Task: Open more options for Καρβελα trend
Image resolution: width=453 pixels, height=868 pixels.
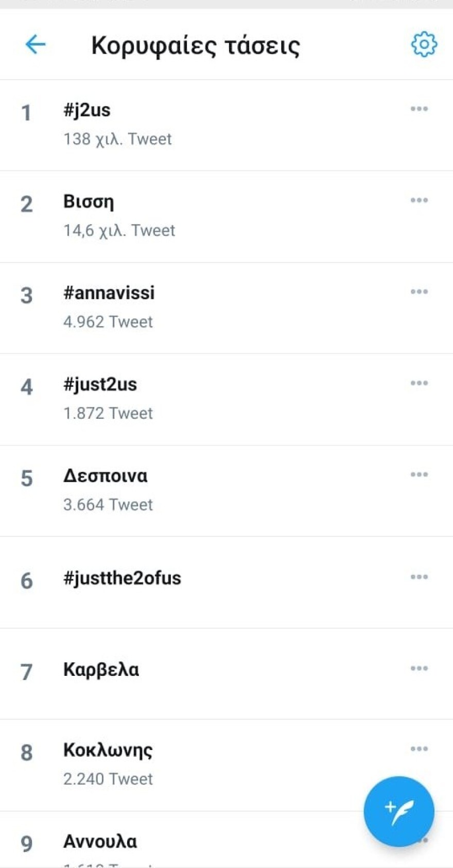Action: pos(419,669)
